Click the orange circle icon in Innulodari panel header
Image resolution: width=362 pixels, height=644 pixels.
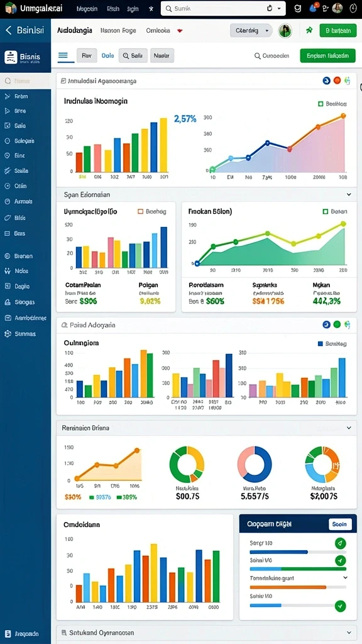[337, 80]
